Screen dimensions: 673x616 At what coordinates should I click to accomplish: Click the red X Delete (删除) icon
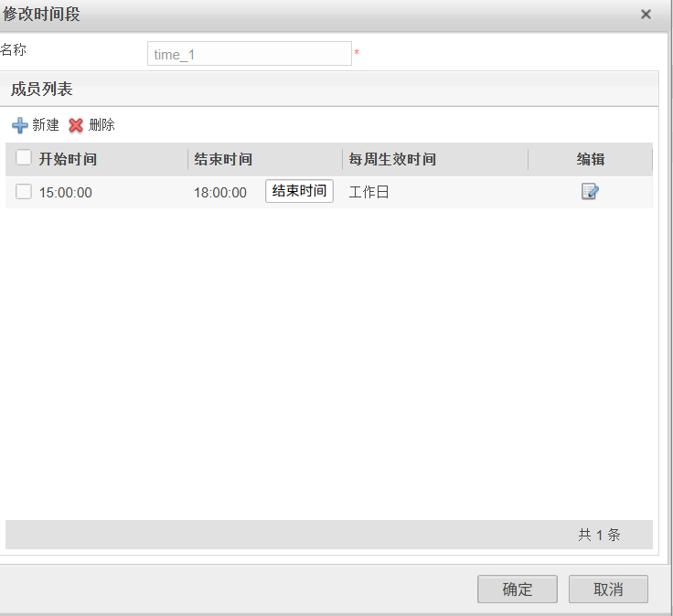coord(76,125)
